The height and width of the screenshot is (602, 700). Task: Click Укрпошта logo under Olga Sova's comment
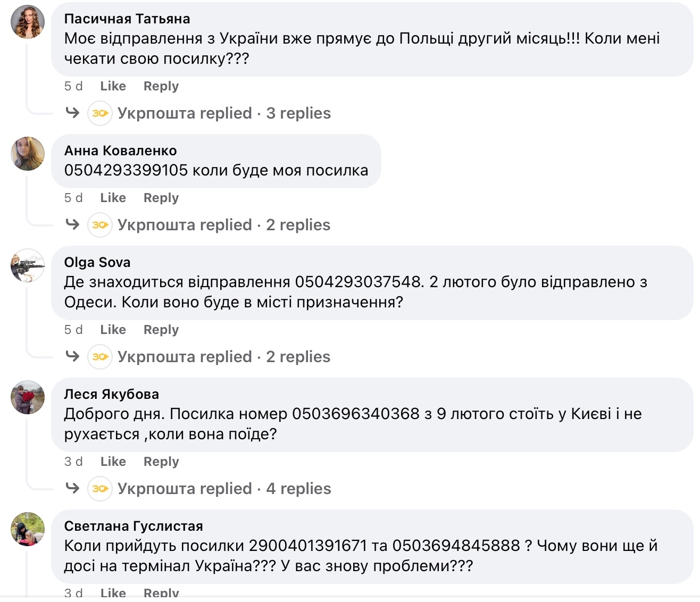click(100, 357)
